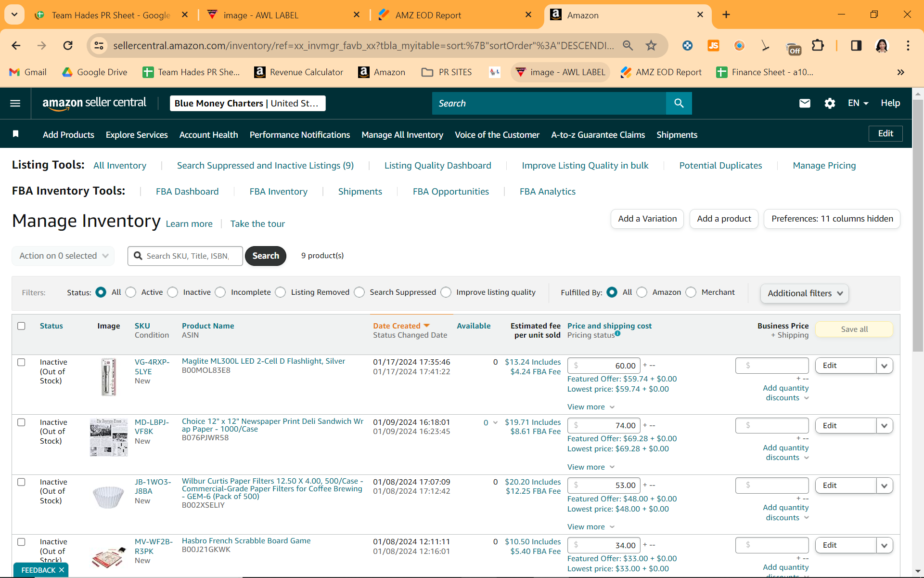
Task: Open the Google Drive bookmark
Action: [x=95, y=72]
